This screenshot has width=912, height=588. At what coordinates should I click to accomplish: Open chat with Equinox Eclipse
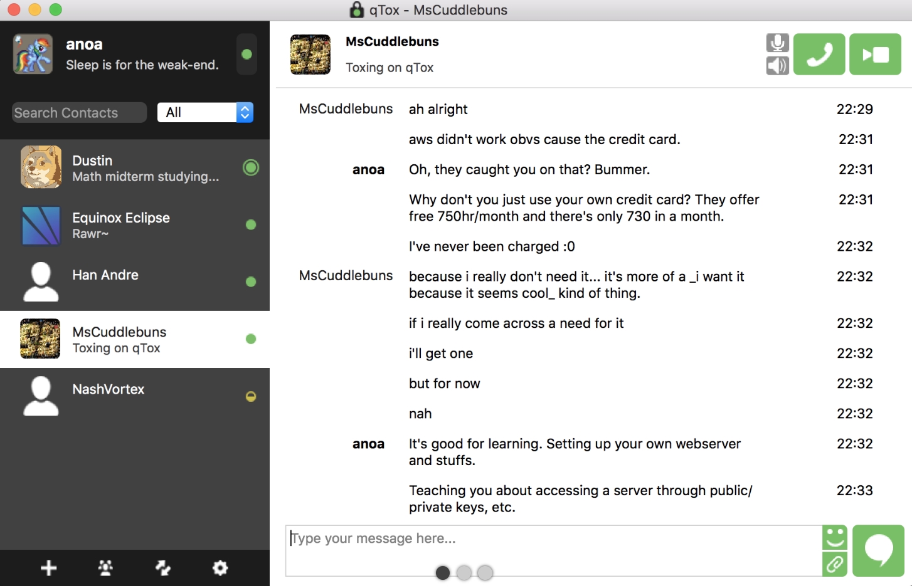coord(135,225)
